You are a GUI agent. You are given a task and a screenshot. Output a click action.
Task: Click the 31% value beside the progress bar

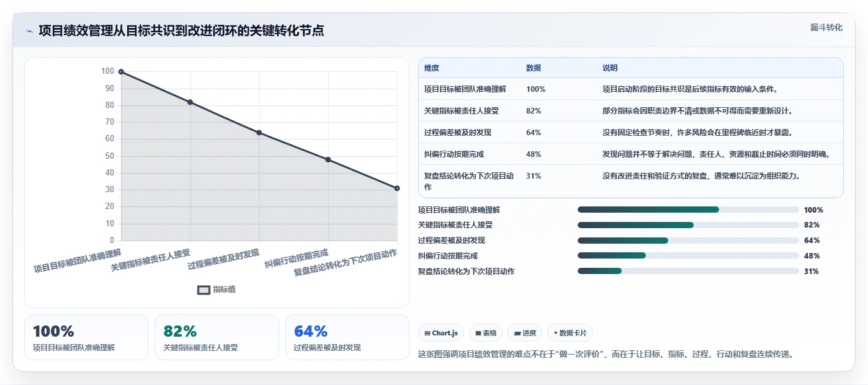(x=812, y=272)
